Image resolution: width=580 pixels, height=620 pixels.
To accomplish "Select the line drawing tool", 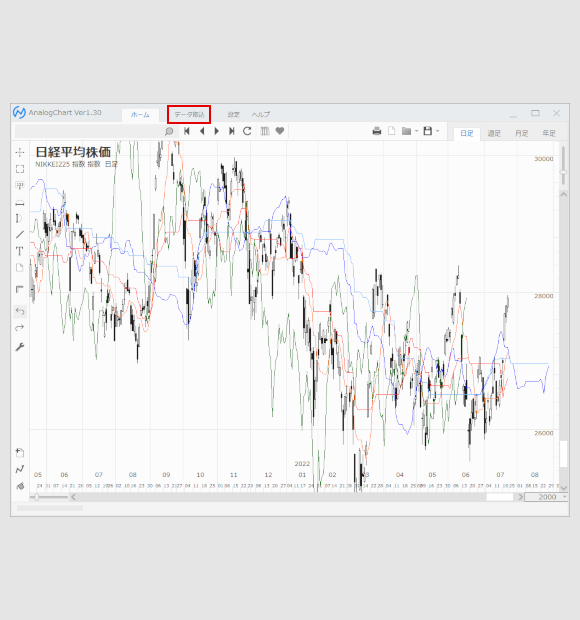I will 20,235.
